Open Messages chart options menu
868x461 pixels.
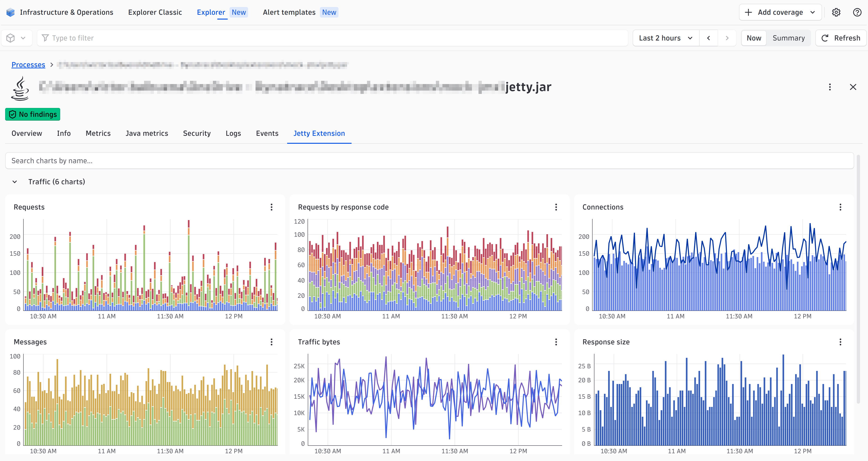(272, 342)
